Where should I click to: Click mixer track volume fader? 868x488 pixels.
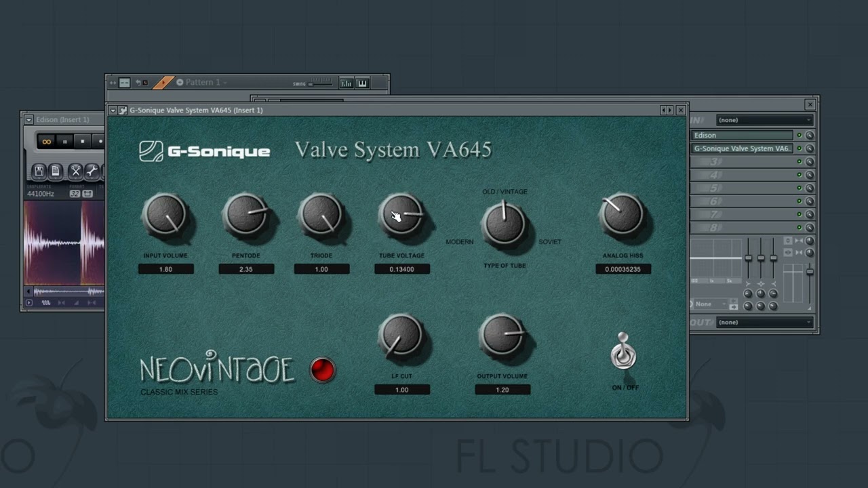point(809,272)
